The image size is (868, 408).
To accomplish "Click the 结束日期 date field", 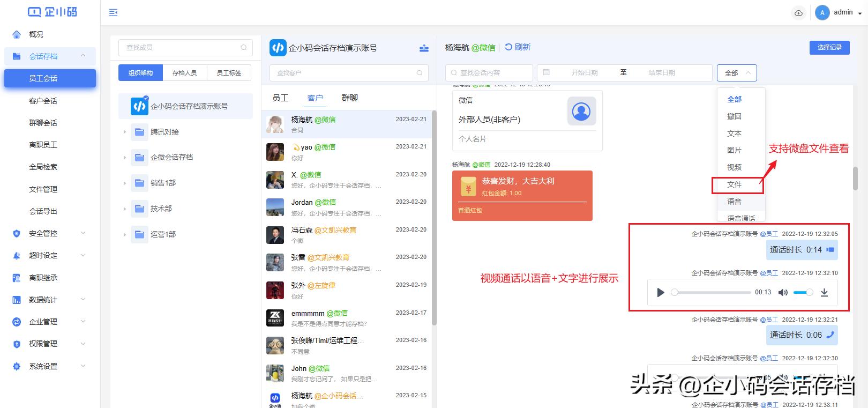I will pyautogui.click(x=662, y=73).
